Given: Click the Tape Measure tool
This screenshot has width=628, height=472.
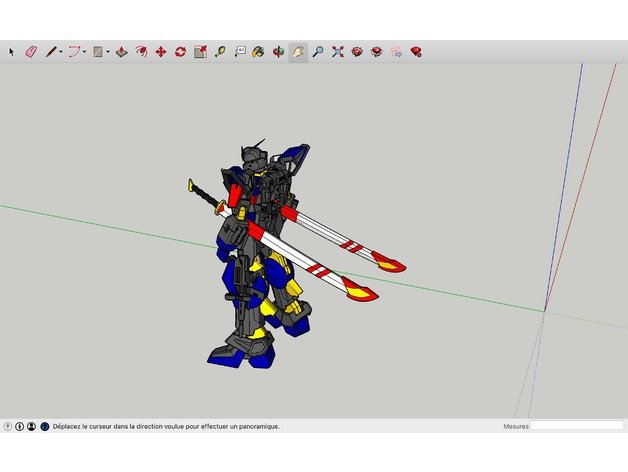Looking at the screenshot, I should pos(219,51).
